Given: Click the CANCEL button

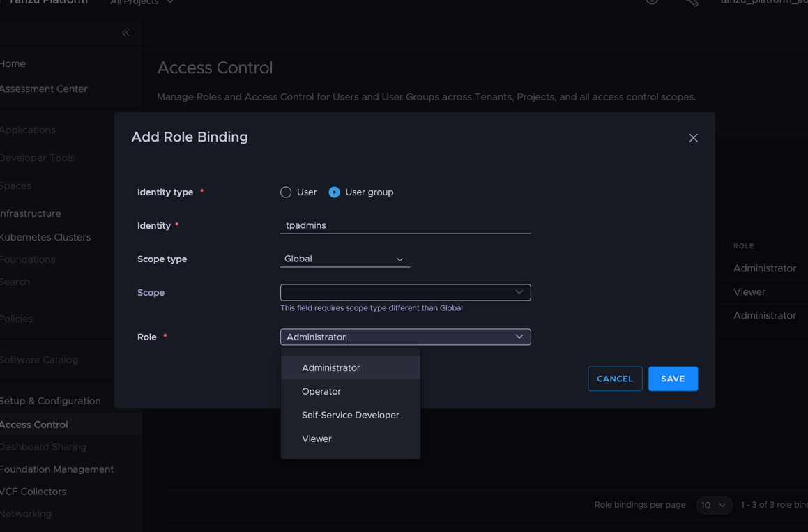Looking at the screenshot, I should click(x=615, y=379).
